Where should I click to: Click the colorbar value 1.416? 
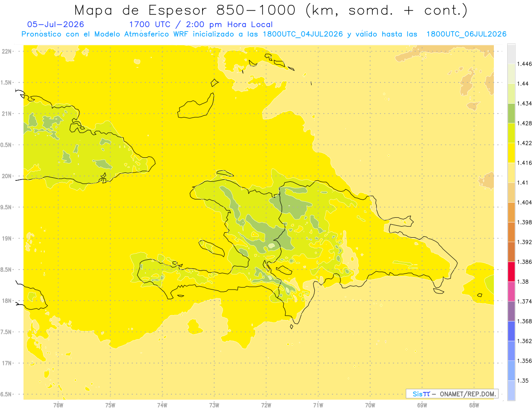click(x=525, y=163)
